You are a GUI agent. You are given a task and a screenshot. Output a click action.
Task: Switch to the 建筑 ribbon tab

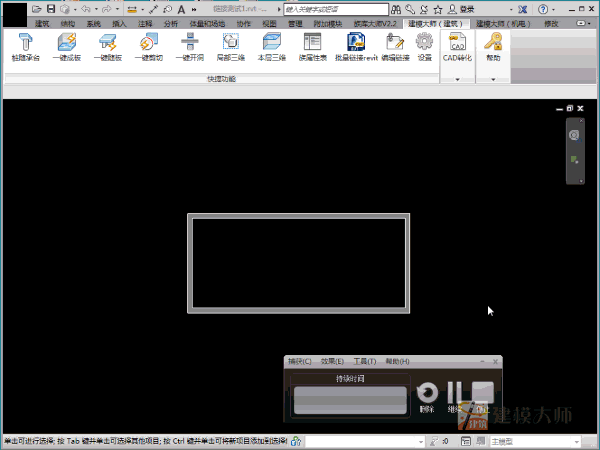[42, 24]
